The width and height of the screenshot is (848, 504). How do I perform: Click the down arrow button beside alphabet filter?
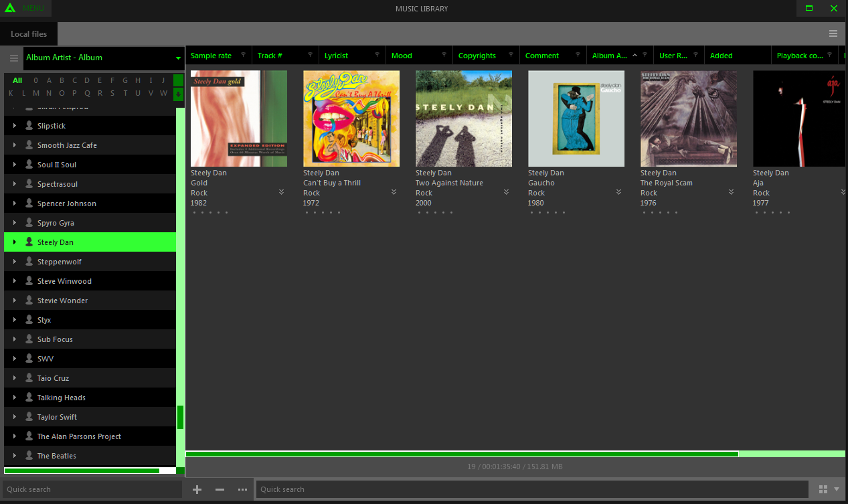pyautogui.click(x=178, y=94)
